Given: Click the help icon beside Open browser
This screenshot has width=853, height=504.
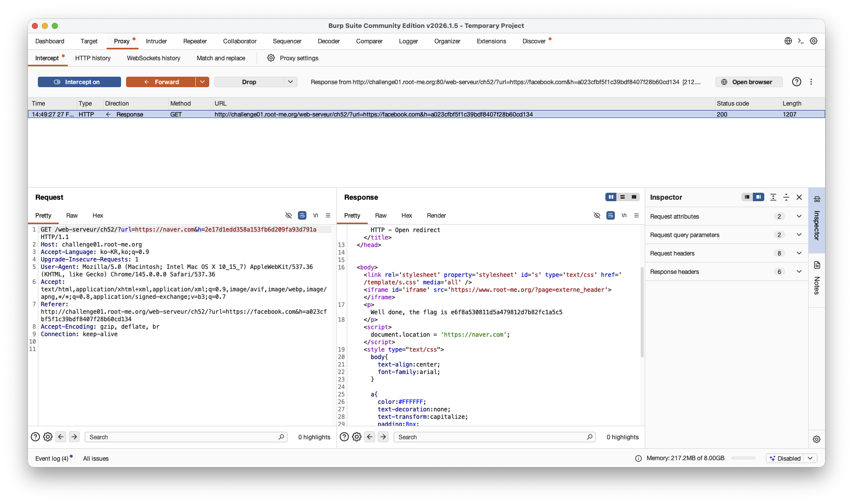Looking at the screenshot, I should [797, 82].
